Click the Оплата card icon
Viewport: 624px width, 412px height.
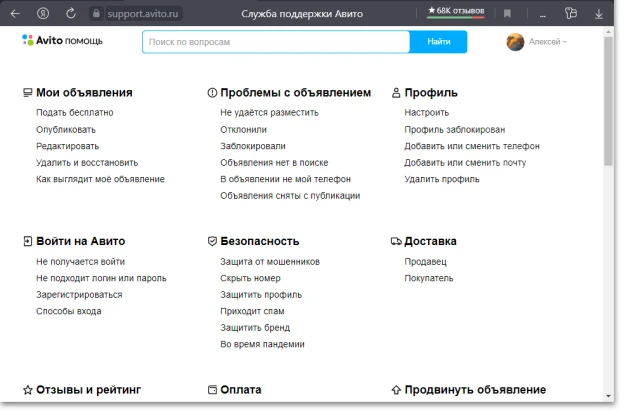tap(212, 390)
